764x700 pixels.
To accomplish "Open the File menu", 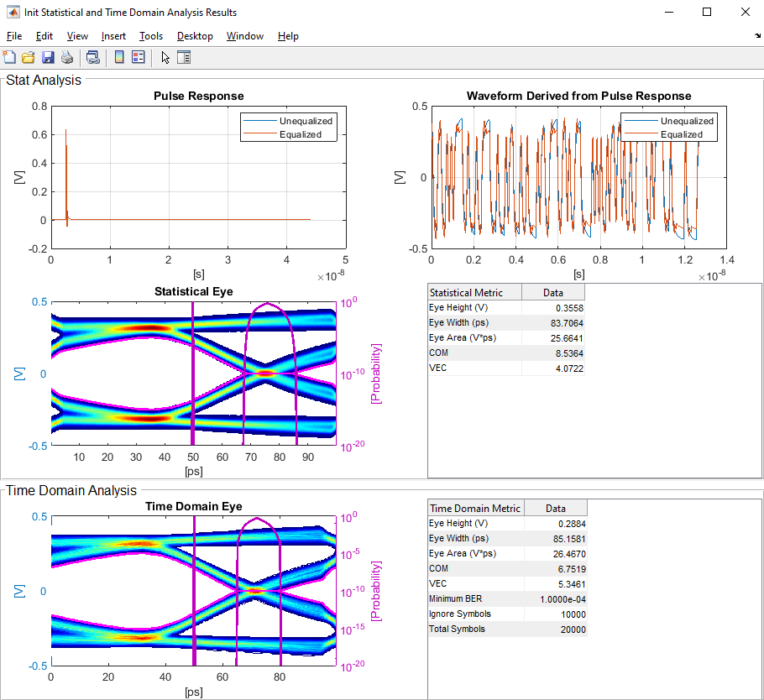I will click(14, 36).
